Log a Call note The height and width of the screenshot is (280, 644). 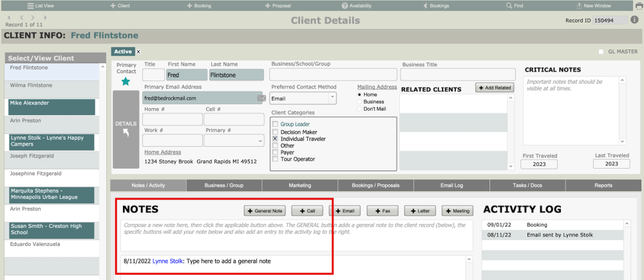click(x=307, y=210)
